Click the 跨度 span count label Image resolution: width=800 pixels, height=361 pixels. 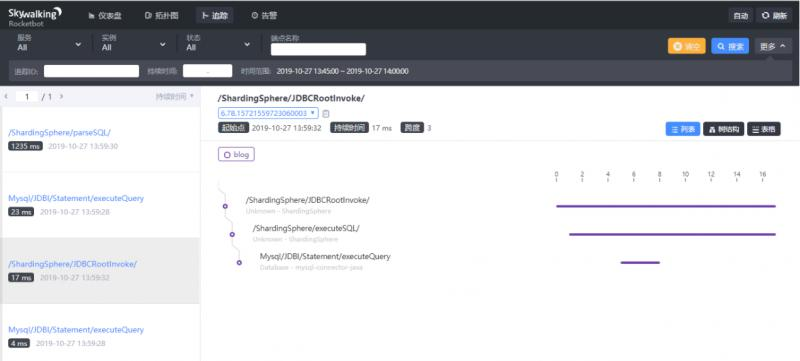click(412, 128)
